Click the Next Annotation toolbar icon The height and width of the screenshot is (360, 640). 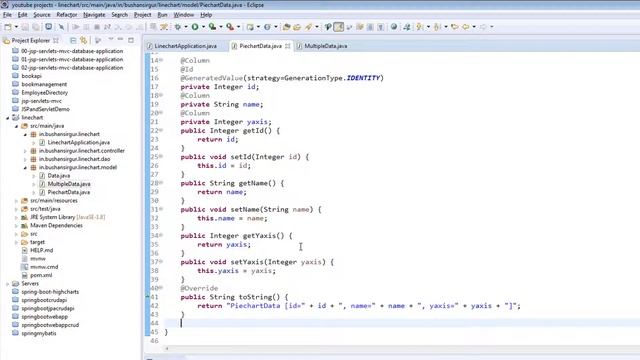420,27
